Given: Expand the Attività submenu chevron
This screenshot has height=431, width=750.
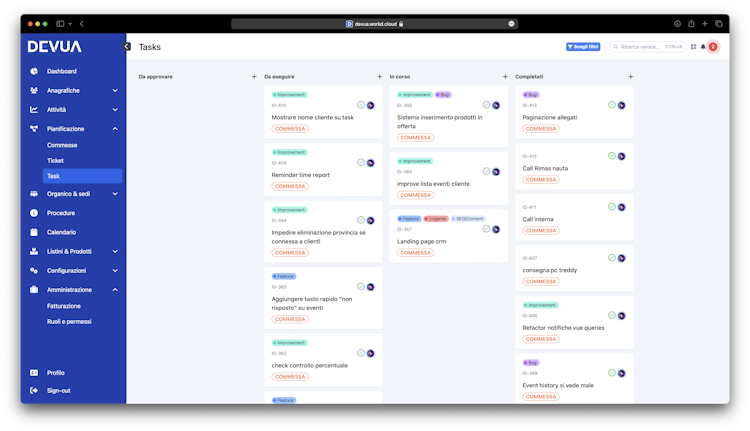Looking at the screenshot, I should (x=115, y=110).
